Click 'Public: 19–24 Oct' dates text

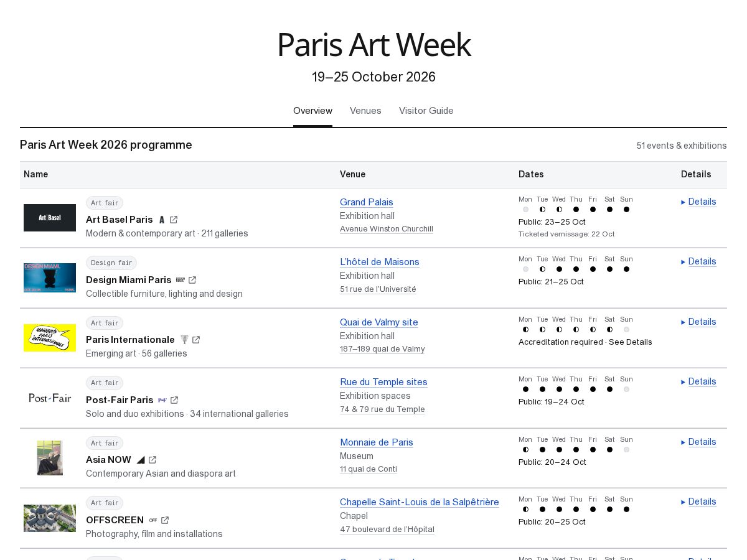552,402
